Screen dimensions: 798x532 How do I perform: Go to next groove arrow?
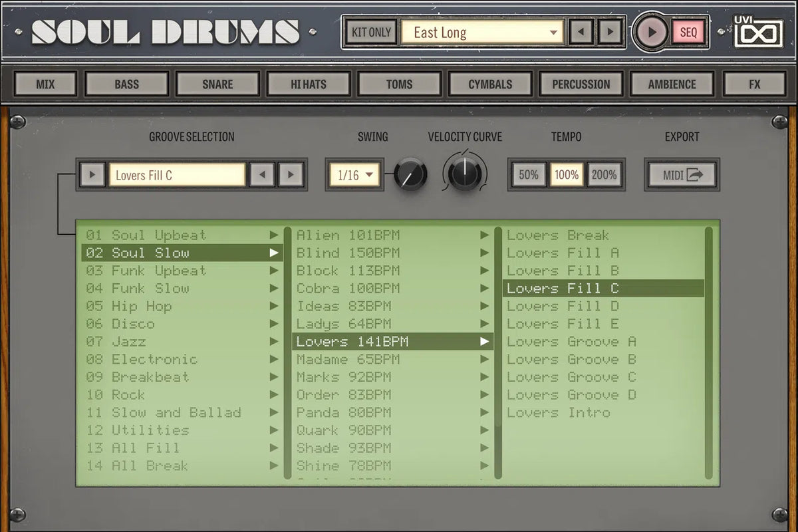coord(291,175)
